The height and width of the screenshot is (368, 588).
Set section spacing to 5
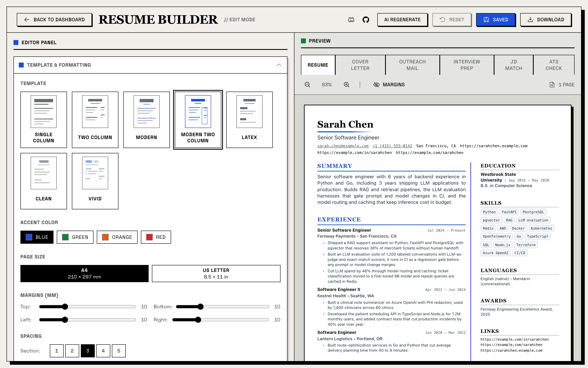[x=119, y=351]
